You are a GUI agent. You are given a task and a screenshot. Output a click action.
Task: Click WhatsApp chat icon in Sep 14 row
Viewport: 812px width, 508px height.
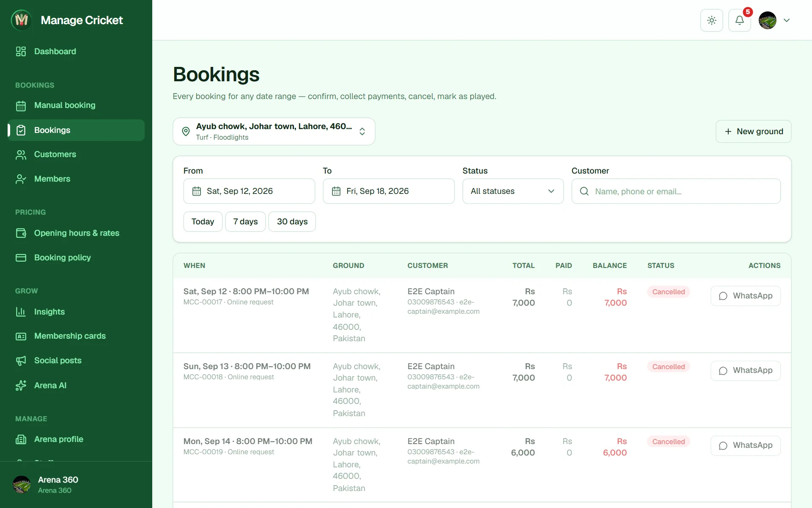(723, 446)
